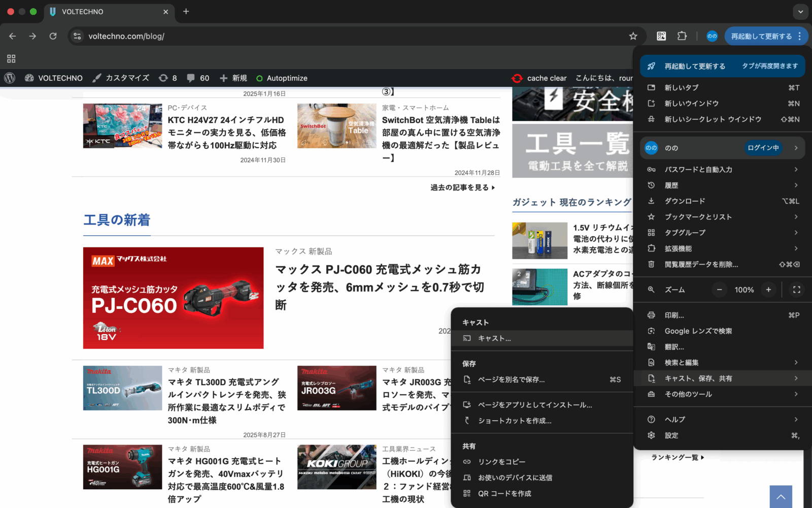Click ランキング一覧 link
The height and width of the screenshot is (508, 812).
coord(678,457)
